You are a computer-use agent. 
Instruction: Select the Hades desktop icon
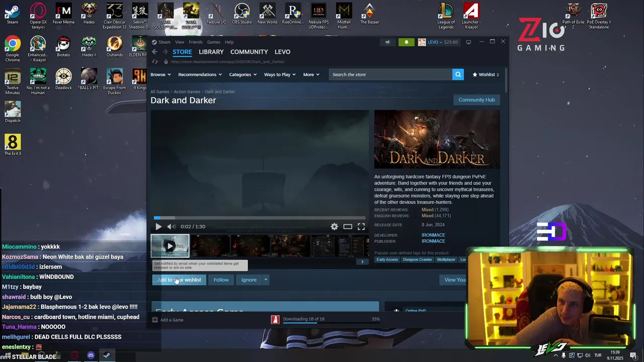(89, 14)
